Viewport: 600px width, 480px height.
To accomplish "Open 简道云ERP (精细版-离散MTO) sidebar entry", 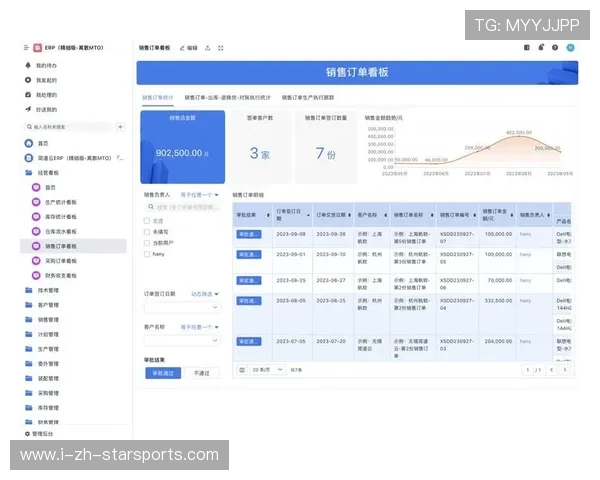I will (73, 158).
